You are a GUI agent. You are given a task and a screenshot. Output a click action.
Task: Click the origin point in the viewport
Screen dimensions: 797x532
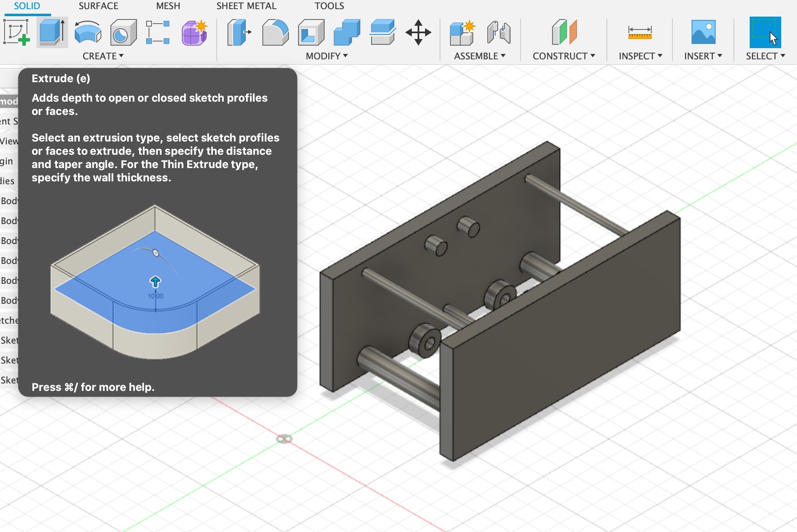284,439
